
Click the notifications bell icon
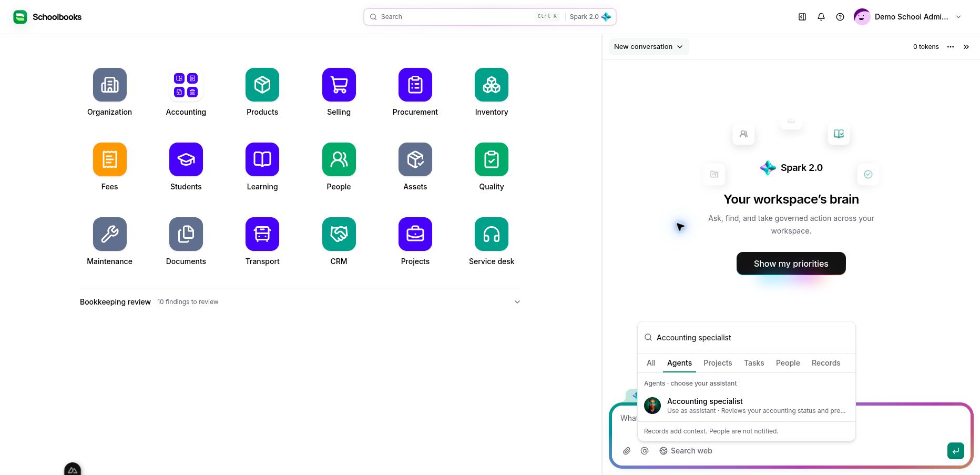click(x=821, y=17)
